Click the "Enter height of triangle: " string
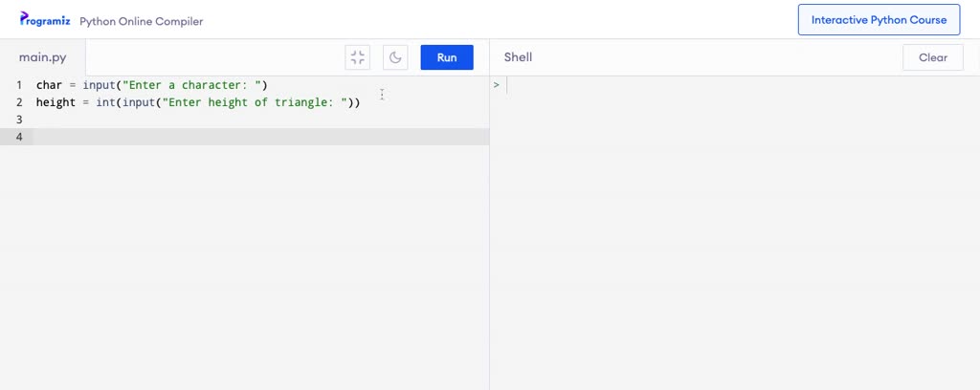The width and height of the screenshot is (980, 390). click(x=255, y=102)
